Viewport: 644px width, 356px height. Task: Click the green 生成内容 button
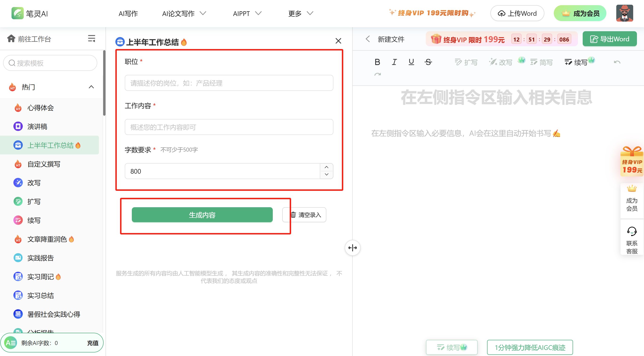[202, 215]
